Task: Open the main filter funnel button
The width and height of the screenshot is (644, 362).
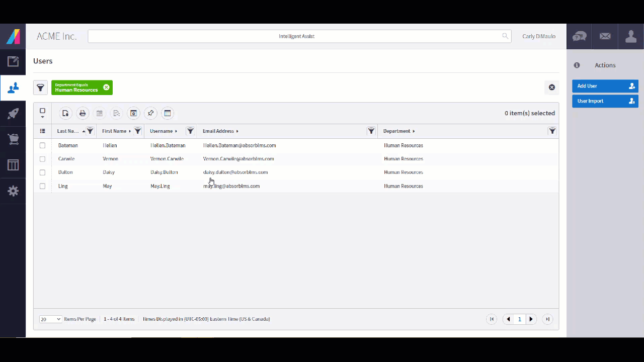Action: pos(41,87)
